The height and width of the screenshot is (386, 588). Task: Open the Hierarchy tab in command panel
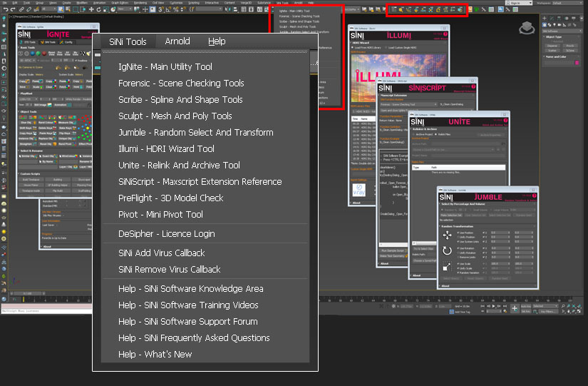click(559, 18)
